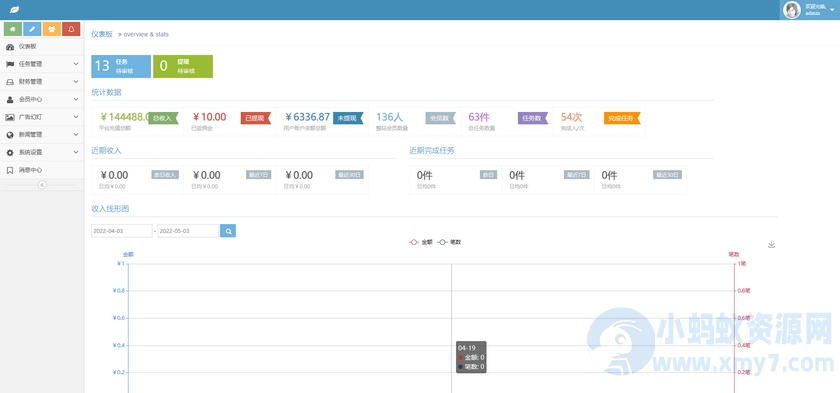Toggle the 笔数 series in chart legend
Image resolution: width=840 pixels, height=393 pixels.
tap(449, 242)
